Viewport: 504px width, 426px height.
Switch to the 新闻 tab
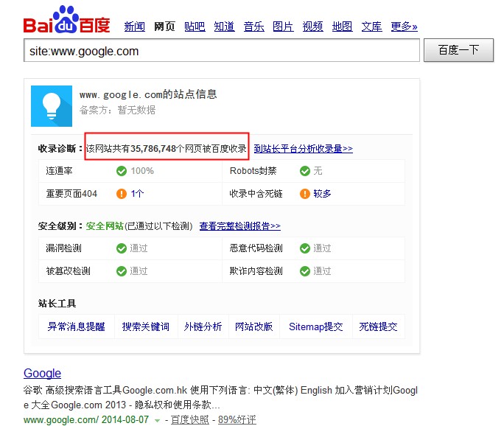[x=134, y=27]
